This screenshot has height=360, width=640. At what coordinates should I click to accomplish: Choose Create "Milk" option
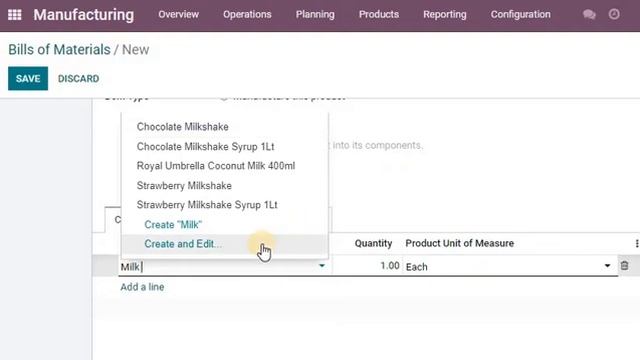[173, 224]
